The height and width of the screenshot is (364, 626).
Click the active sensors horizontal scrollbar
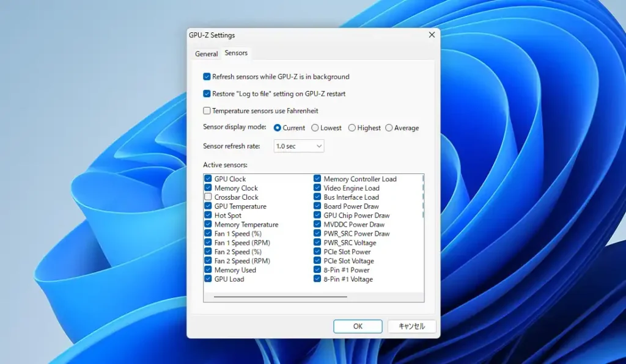click(x=281, y=297)
